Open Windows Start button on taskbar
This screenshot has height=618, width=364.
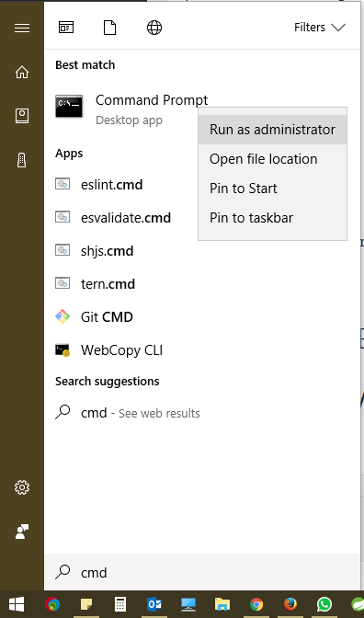pyautogui.click(x=17, y=604)
